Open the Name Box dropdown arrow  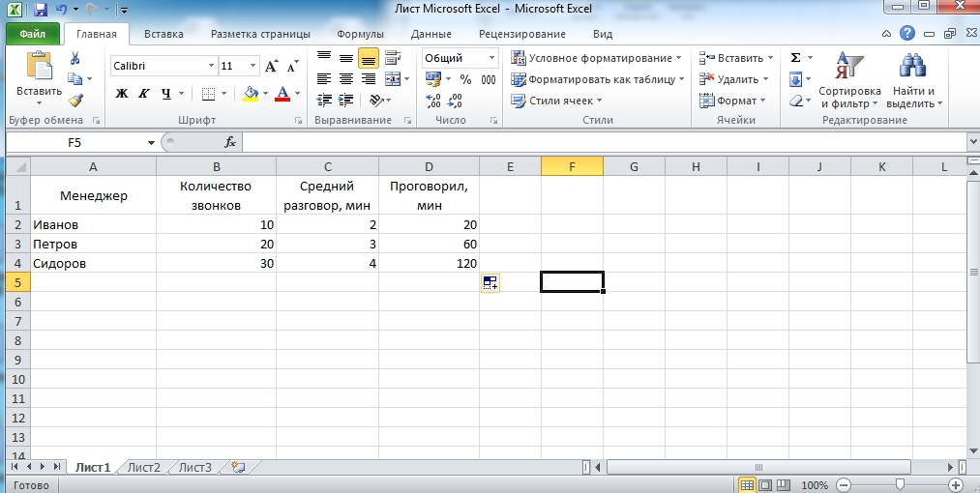[x=151, y=143]
